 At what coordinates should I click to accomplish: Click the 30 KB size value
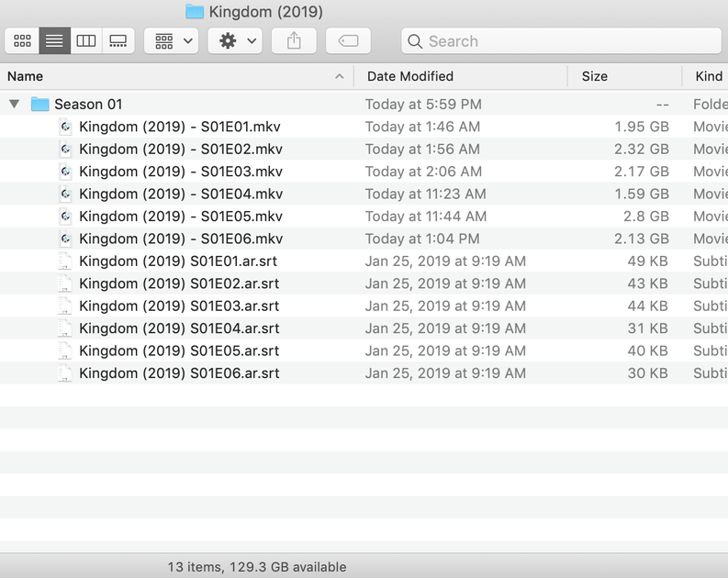(x=648, y=373)
